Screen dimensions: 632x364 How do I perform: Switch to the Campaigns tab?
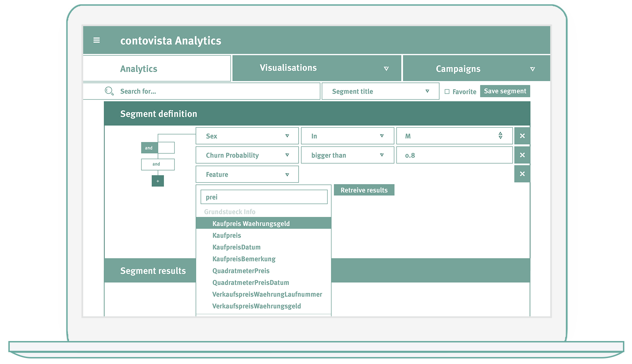point(476,68)
